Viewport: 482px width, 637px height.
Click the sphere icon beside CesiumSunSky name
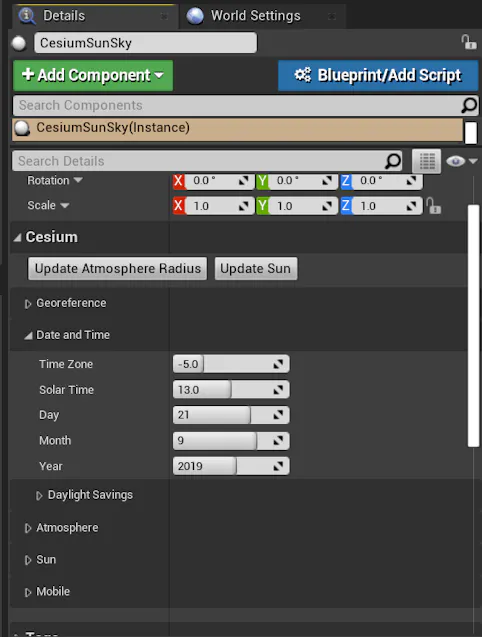click(x=19, y=43)
